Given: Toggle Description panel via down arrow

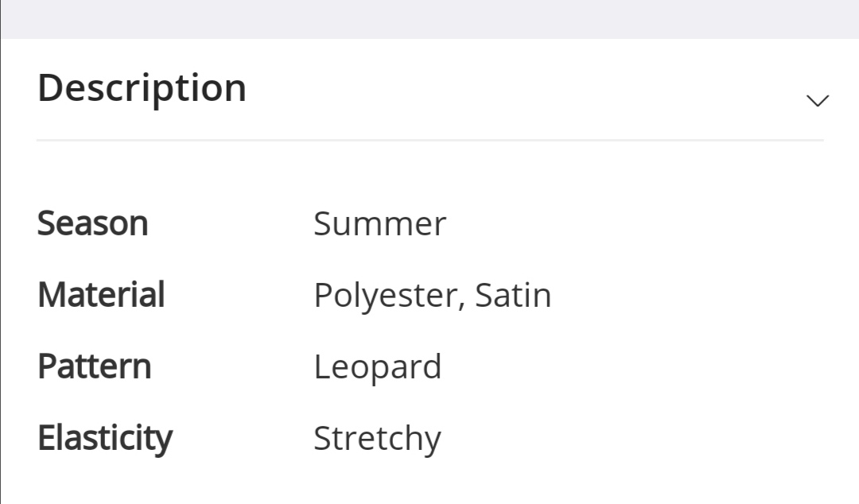Looking at the screenshot, I should point(817,100).
